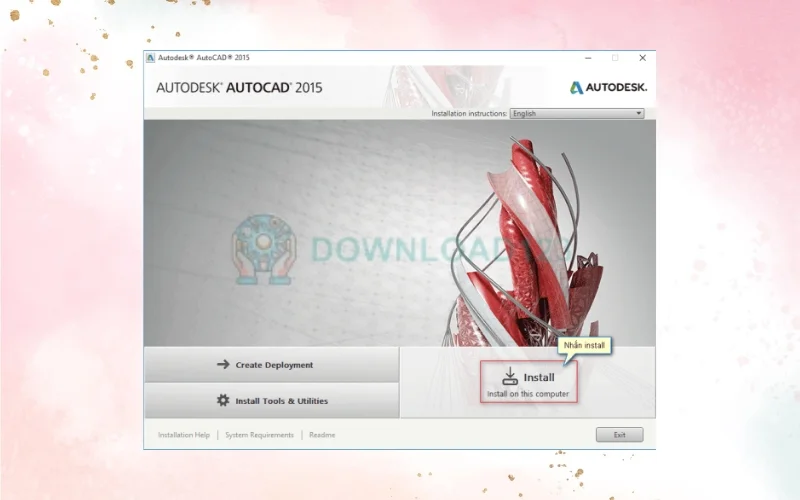View the System Requirements link
The width and height of the screenshot is (800, 500).
(259, 435)
